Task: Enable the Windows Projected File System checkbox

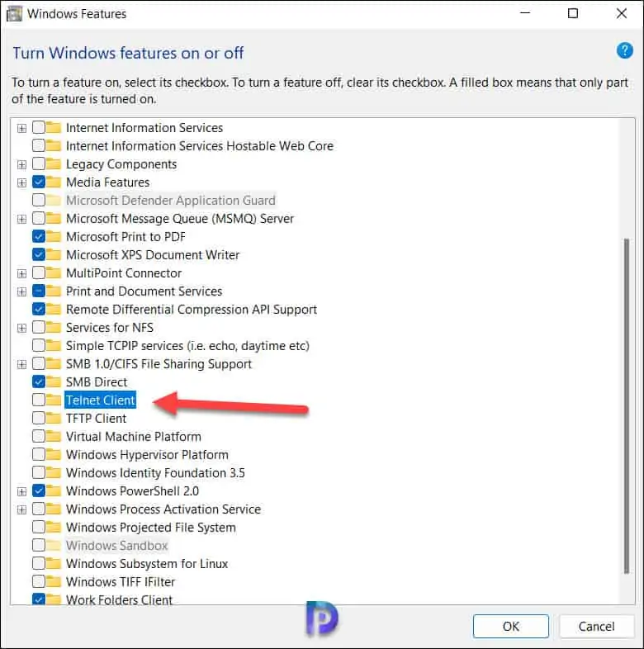Action: coord(39,527)
